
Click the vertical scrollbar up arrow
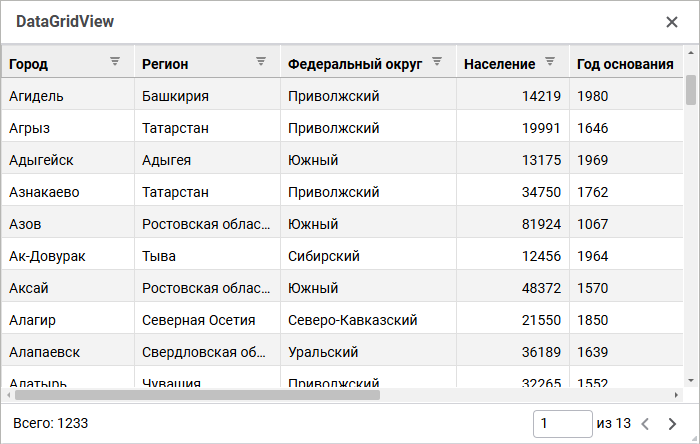coord(691,53)
